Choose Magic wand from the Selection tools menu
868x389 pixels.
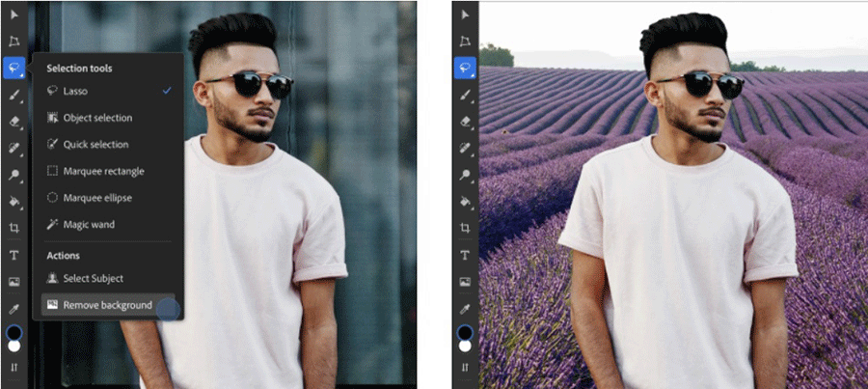(89, 225)
